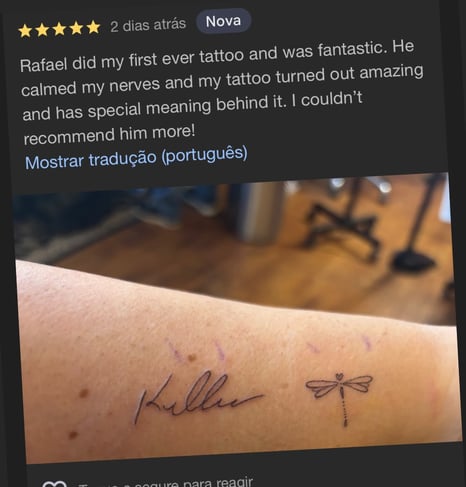The width and height of the screenshot is (466, 487).
Task: Click the fifth rating star
Action: 93,27
